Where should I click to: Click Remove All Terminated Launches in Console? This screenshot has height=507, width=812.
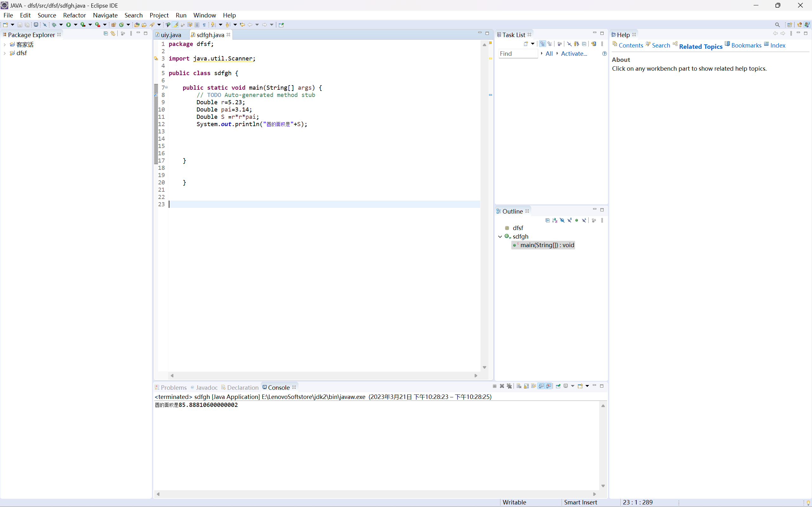point(509,386)
